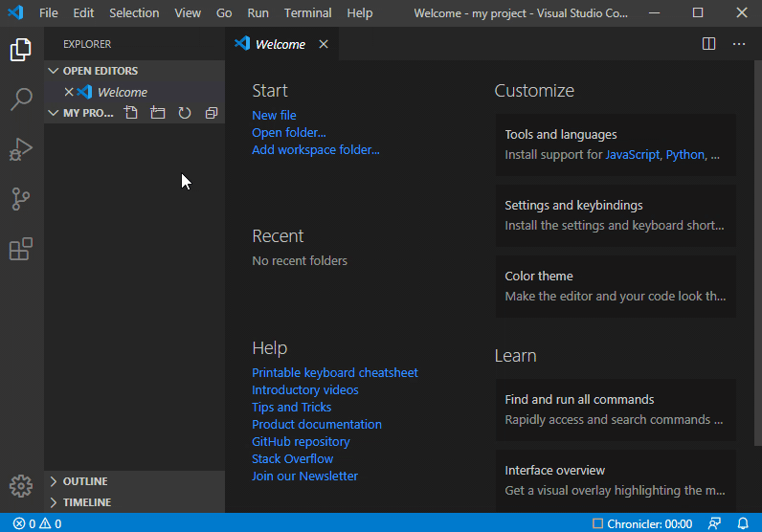Open Stack Overflow link

coord(293,458)
